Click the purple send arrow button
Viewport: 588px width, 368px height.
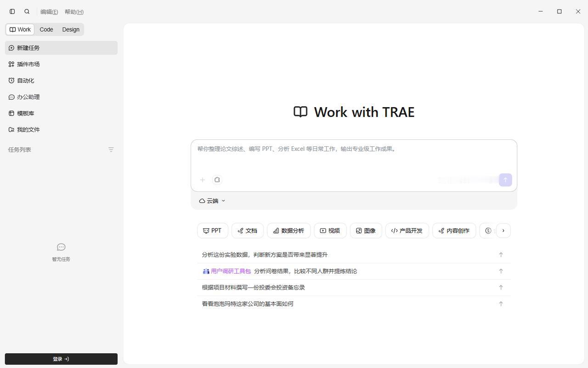point(505,180)
